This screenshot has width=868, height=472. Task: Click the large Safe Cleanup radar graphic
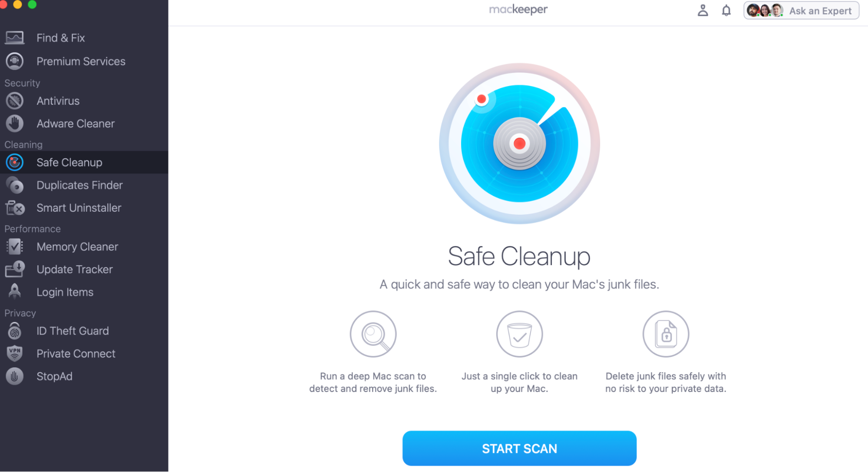pos(519,143)
